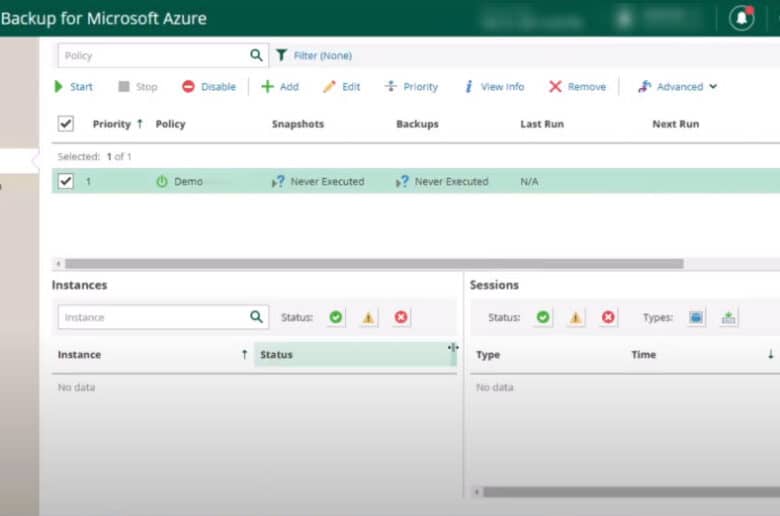Screen dimensions: 780x516
Task: Click Backups Never Executed status
Action: 452,182
